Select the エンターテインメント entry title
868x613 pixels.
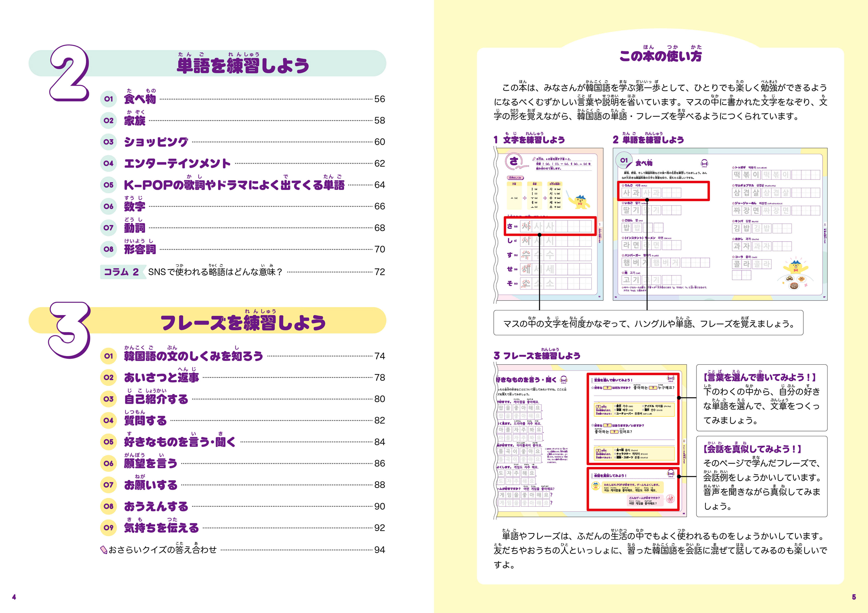click(x=177, y=163)
